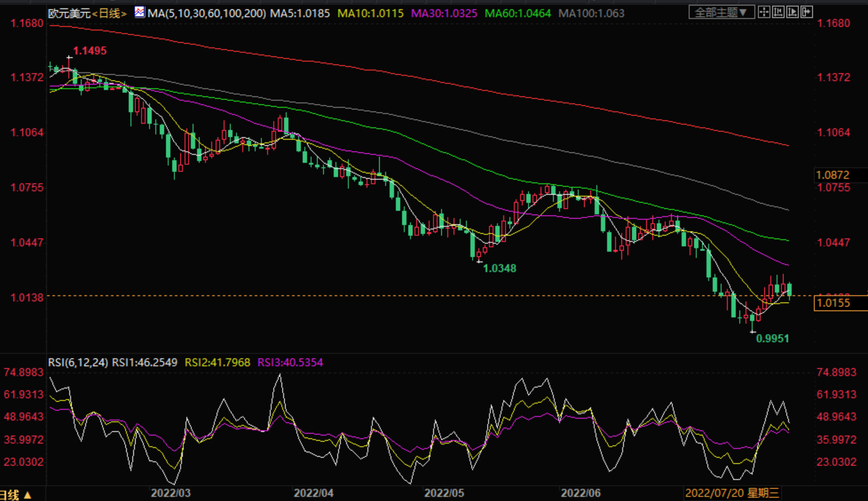Open the 全部主题 theme dropdown

[x=721, y=12]
